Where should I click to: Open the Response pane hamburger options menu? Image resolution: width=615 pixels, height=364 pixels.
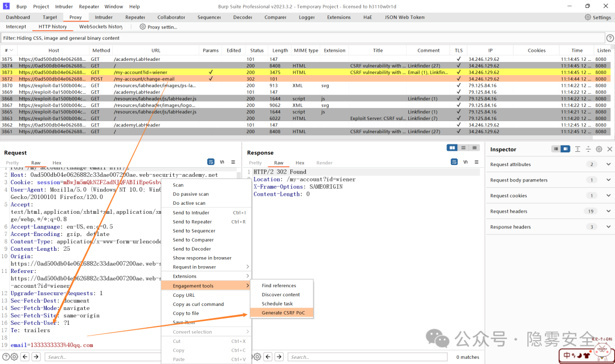coord(477,162)
